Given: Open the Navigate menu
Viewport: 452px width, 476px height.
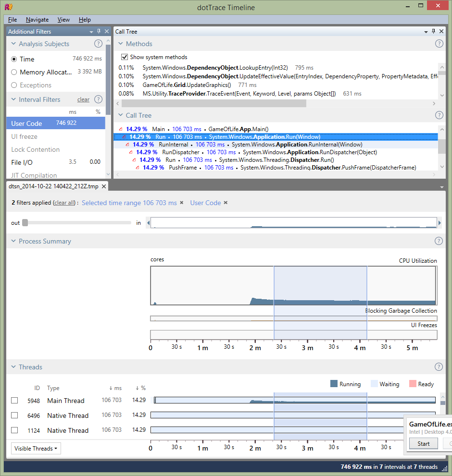Looking at the screenshot, I should click(x=37, y=20).
